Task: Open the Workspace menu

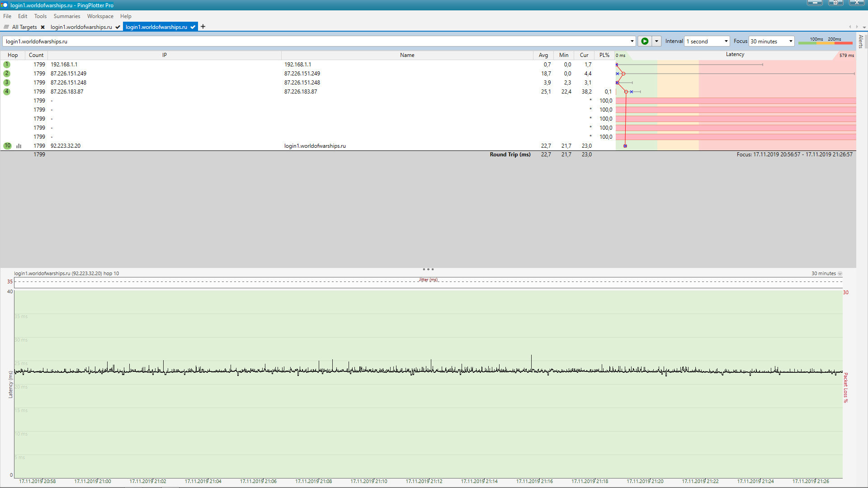Action: click(x=100, y=16)
